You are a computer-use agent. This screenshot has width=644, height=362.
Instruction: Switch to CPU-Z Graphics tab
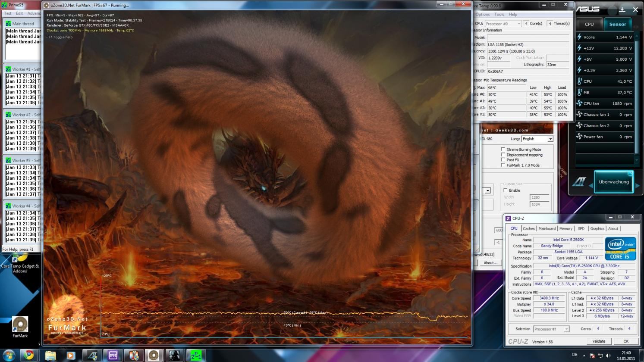pyautogui.click(x=597, y=228)
